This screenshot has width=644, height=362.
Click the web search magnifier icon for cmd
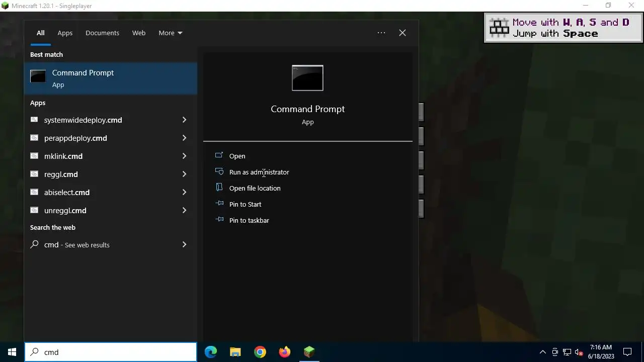[x=34, y=244]
